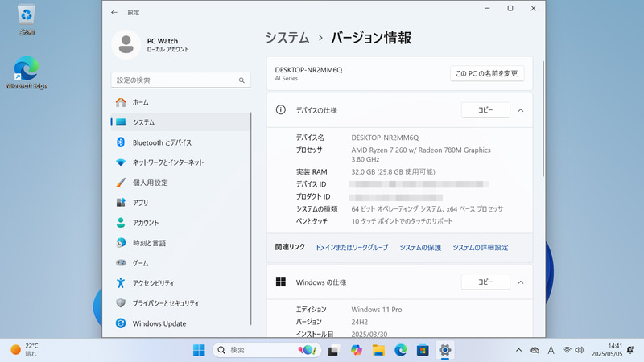
Task: Click コピー button for Windows の仕様
Action: [x=485, y=282]
